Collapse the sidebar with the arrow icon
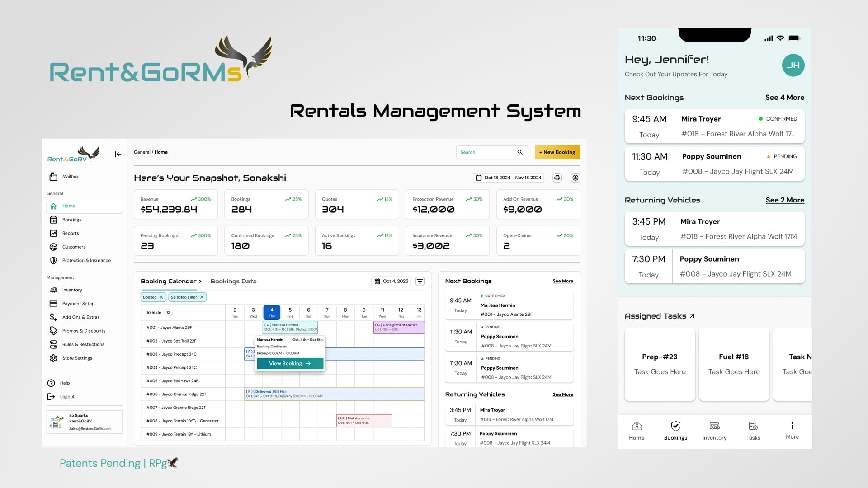This screenshot has height=488, width=868. [x=118, y=154]
